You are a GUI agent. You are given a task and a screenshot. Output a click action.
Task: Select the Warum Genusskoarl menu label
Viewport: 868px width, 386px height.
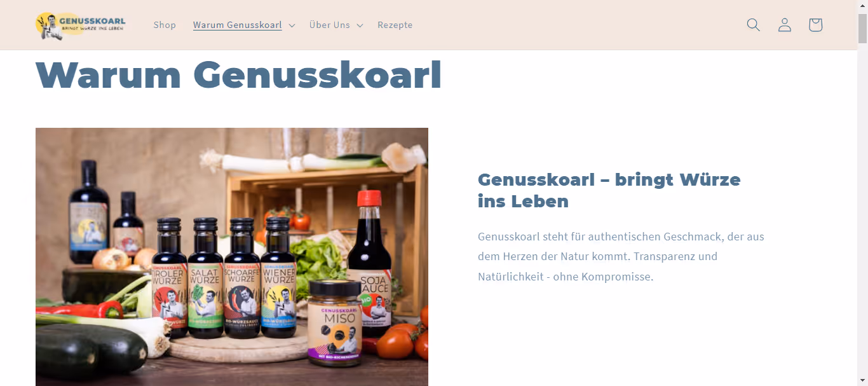click(238, 25)
